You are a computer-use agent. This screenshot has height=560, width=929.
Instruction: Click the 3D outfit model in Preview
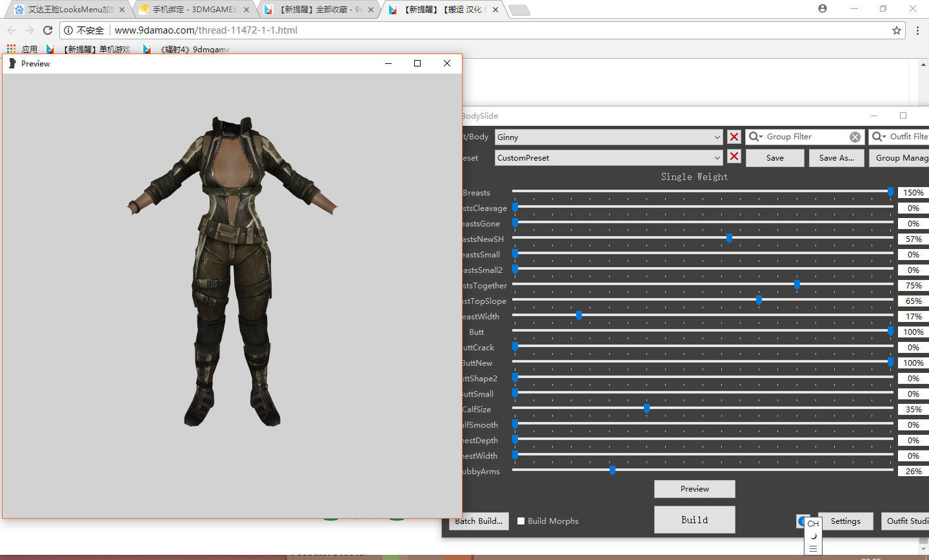(x=232, y=271)
